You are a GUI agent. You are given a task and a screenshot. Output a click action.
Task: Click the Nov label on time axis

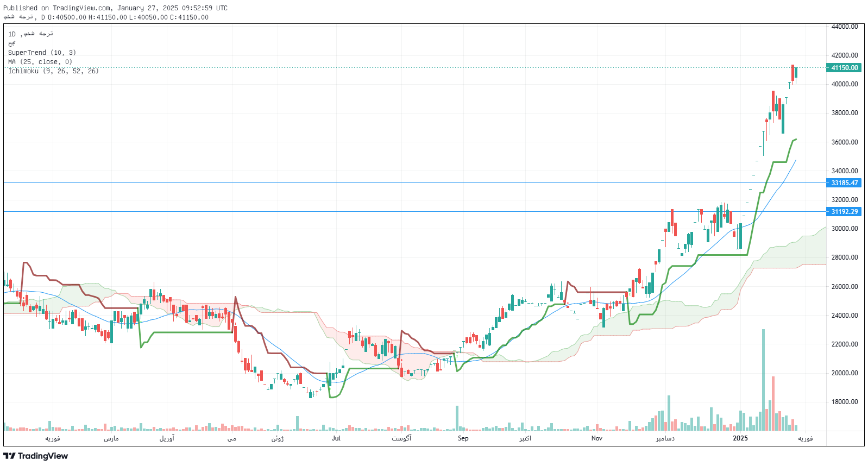(x=596, y=438)
